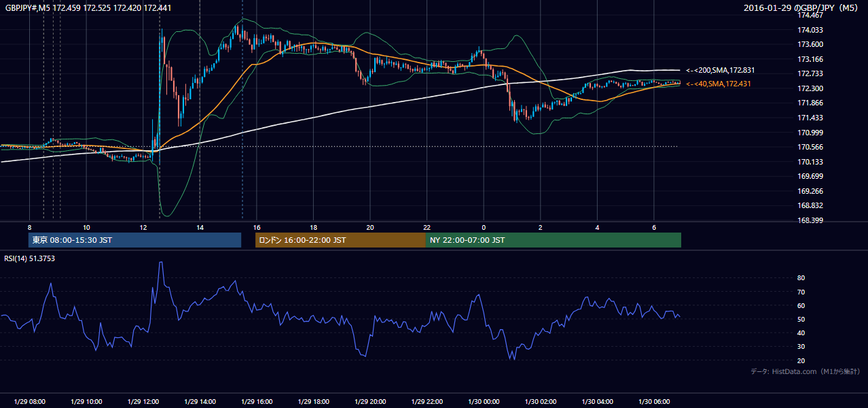Click price axis label 171.866
Viewport: 868px width, 408px height.
810,103
